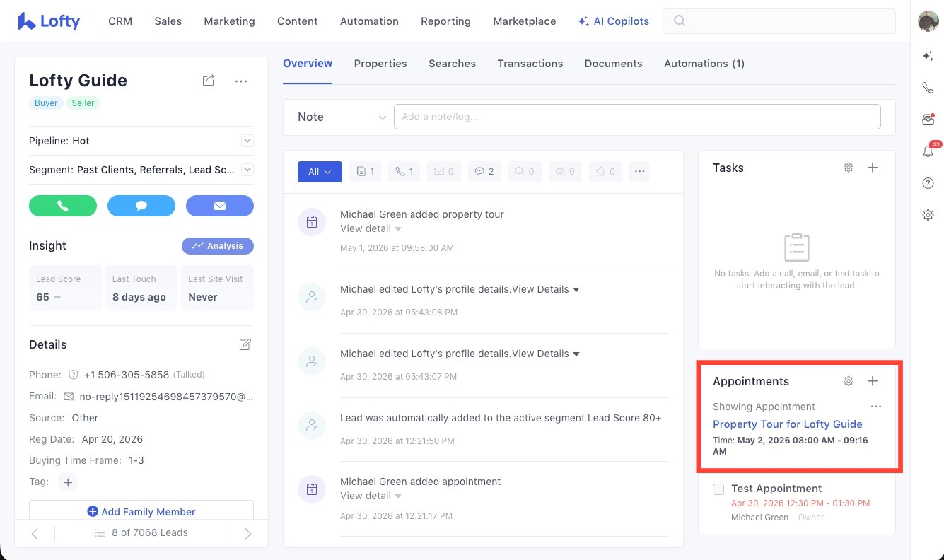
Task: Switch to the Transactions tab
Action: point(530,64)
